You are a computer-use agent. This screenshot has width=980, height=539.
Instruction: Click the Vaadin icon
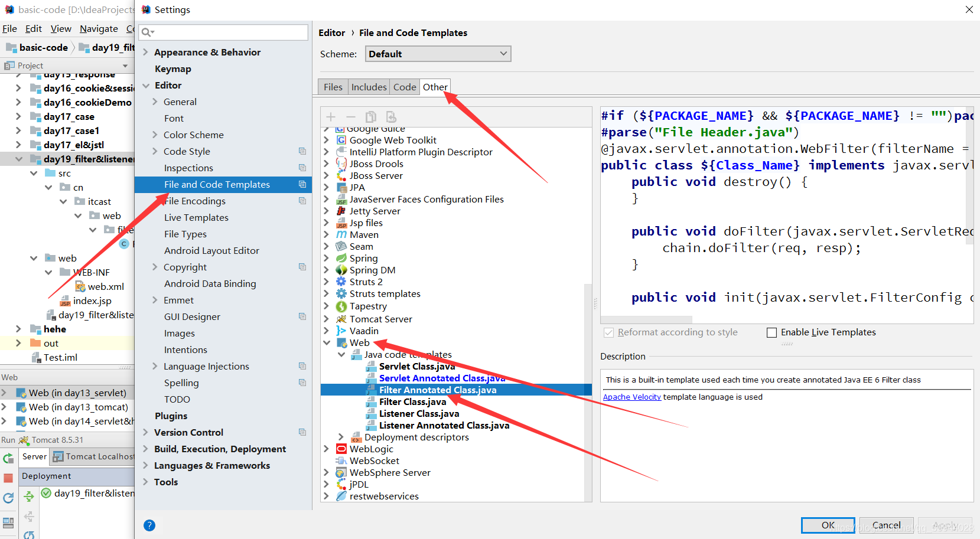click(x=341, y=331)
